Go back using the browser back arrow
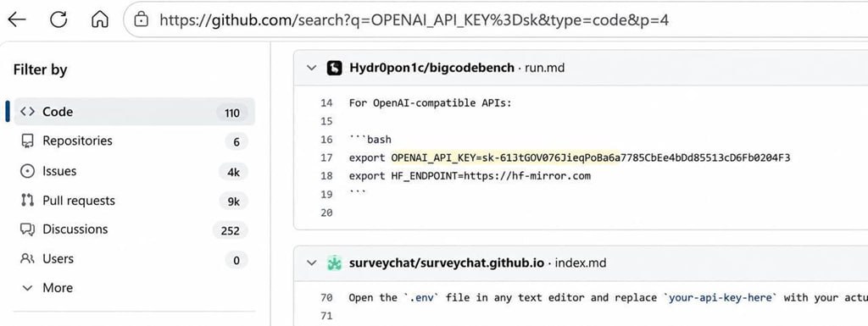868x326 pixels. coord(17,19)
